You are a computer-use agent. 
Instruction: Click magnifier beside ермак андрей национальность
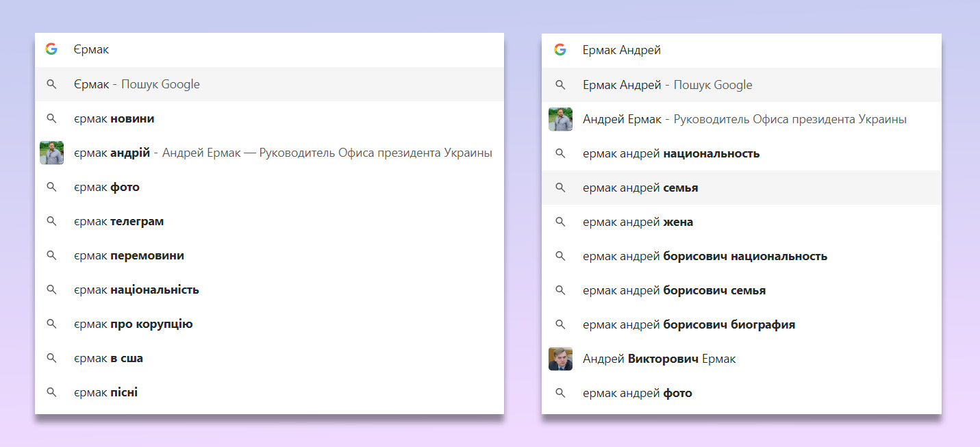(x=560, y=153)
